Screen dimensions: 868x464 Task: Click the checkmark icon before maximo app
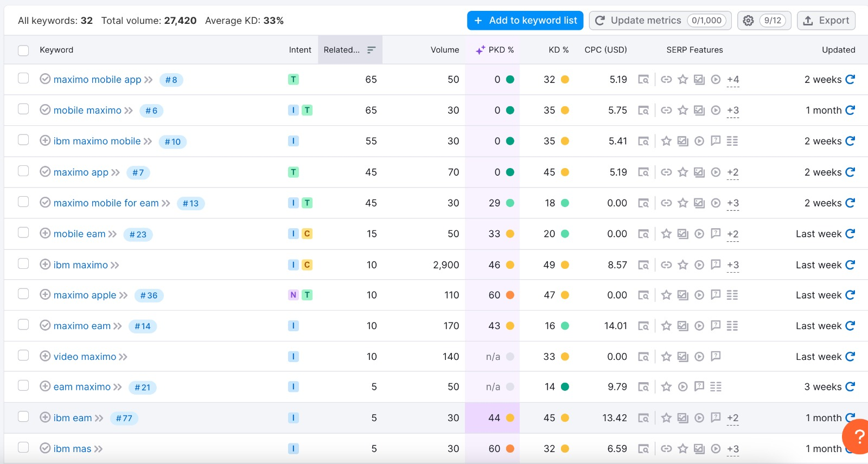coord(46,171)
